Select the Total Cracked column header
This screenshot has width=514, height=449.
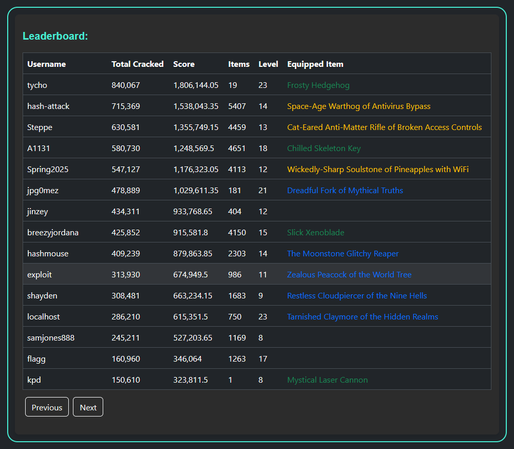click(137, 64)
